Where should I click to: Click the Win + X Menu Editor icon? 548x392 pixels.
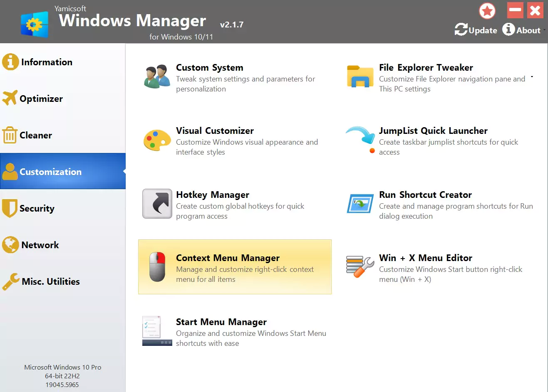[x=360, y=267]
